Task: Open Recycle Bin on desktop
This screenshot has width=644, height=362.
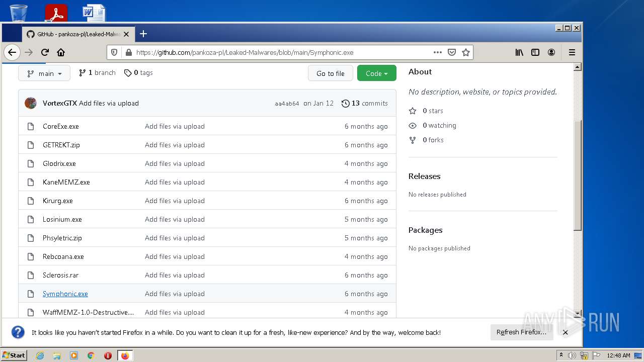Action: pos(18,13)
